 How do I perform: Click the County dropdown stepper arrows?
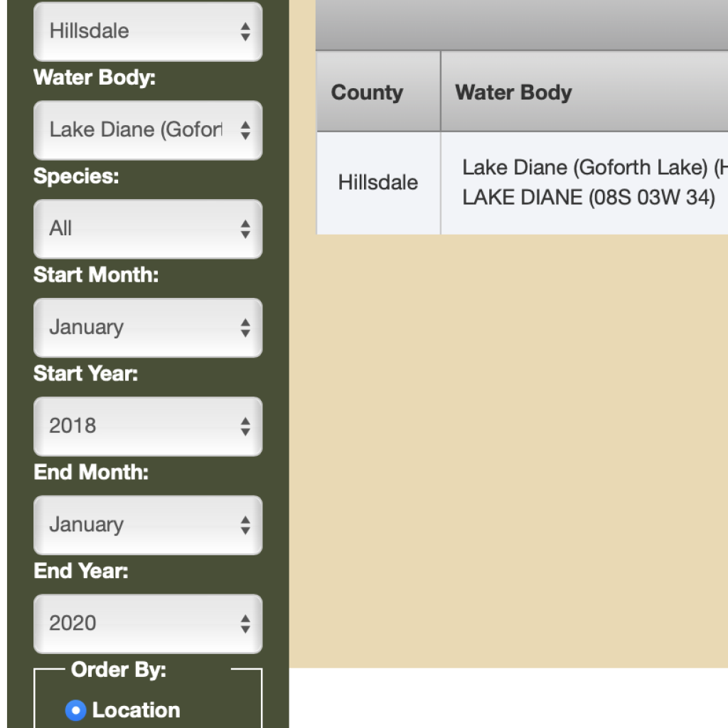(x=245, y=31)
